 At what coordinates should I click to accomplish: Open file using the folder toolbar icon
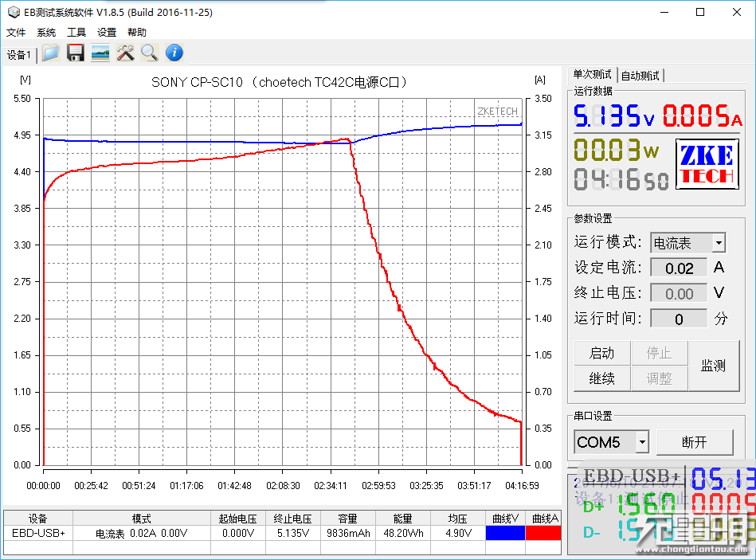(x=51, y=53)
